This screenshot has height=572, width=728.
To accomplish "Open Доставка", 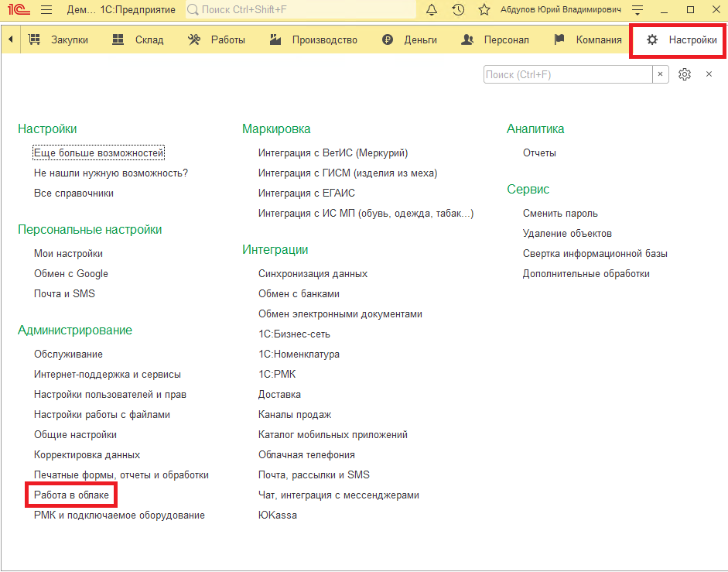I will (x=279, y=395).
